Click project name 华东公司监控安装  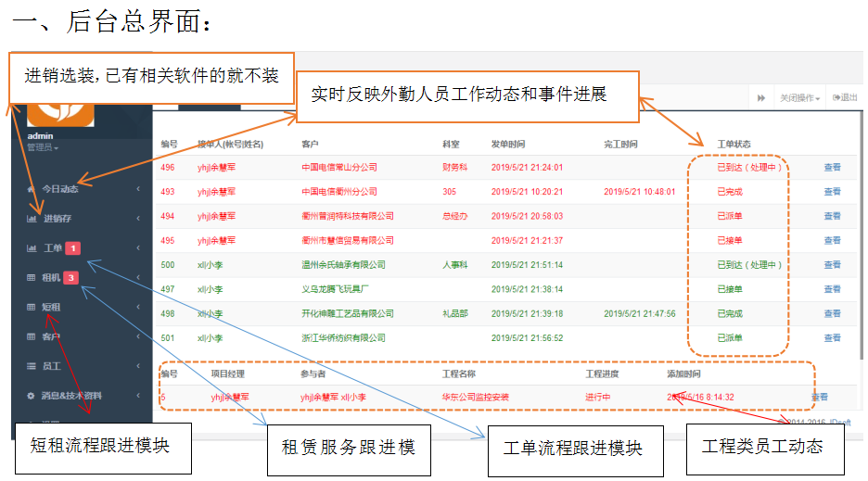(x=476, y=397)
